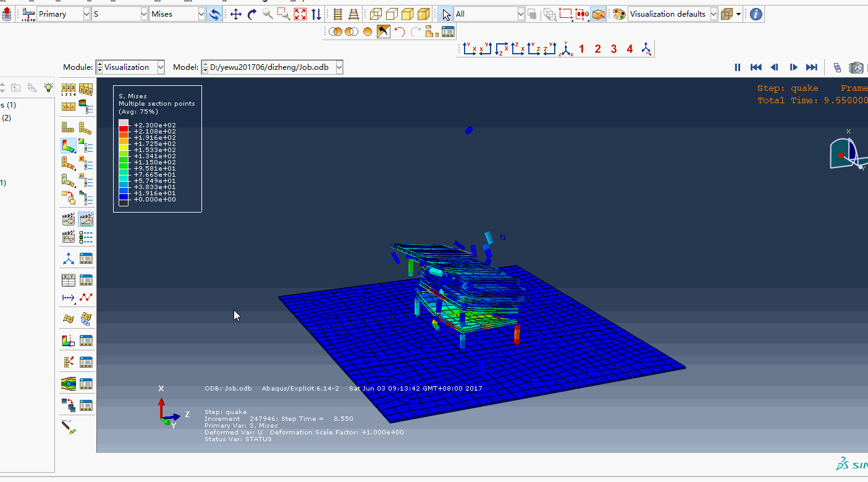
Task: Click Auto-Fit View icon
Action: 300,14
